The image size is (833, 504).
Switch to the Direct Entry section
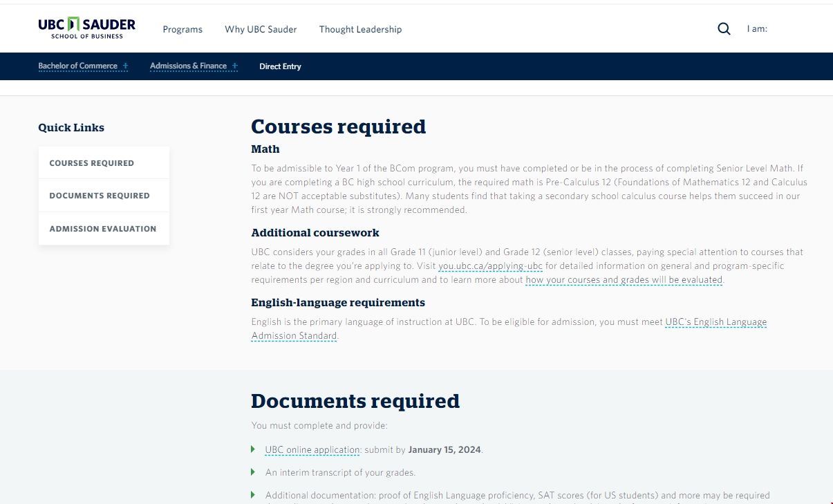[280, 66]
